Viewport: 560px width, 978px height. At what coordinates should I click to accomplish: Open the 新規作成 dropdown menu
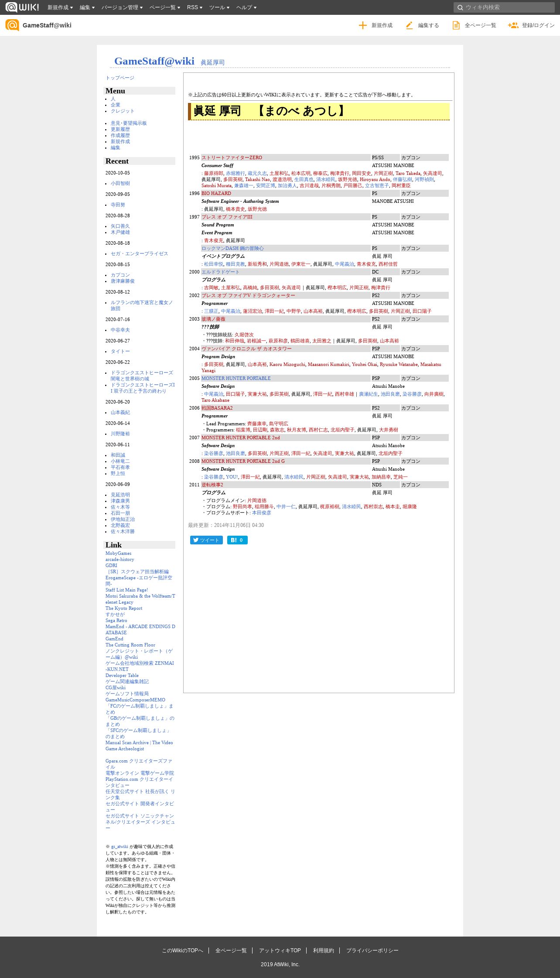click(x=60, y=7)
